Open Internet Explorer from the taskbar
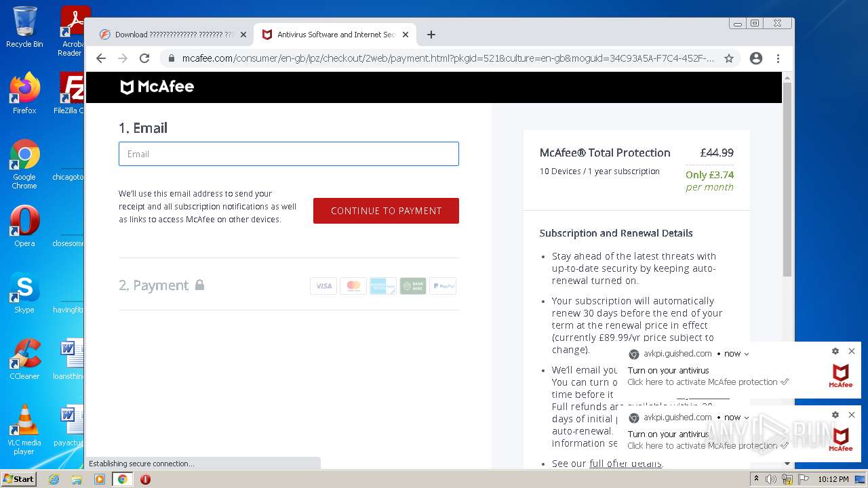The height and width of the screenshot is (488, 868). 54,479
